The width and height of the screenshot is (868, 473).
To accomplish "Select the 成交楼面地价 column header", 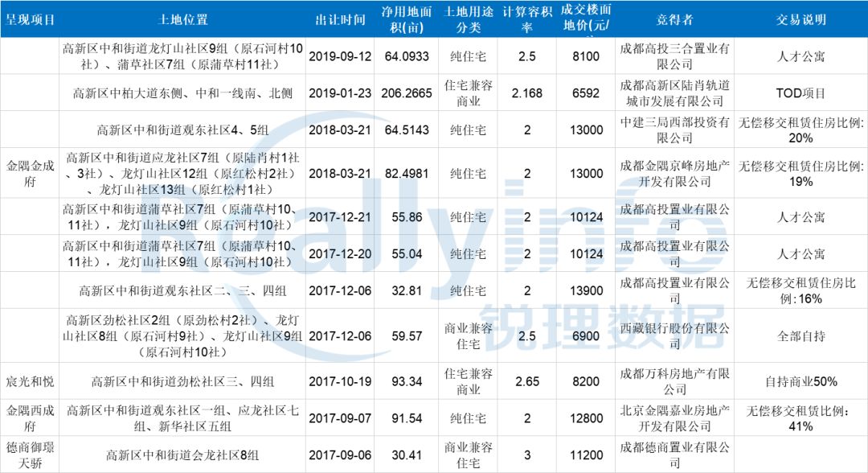I will click(x=586, y=20).
